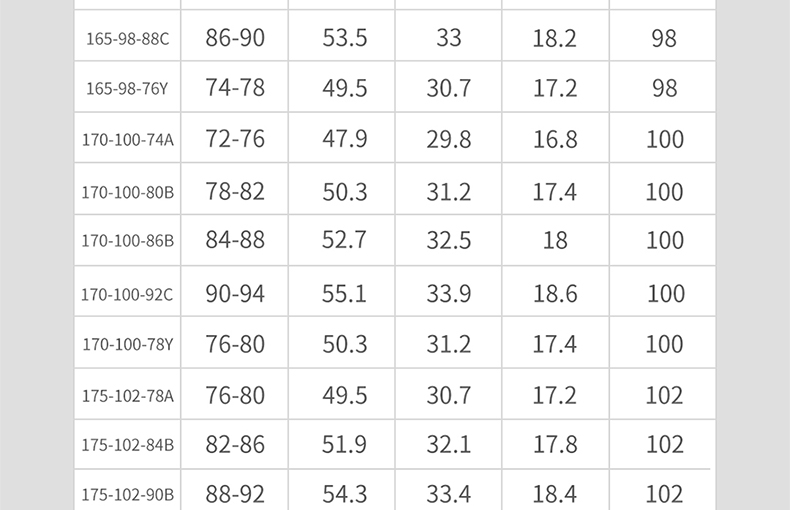Select the 170-100-80B row label
This screenshot has height=510, width=790.
point(127,191)
